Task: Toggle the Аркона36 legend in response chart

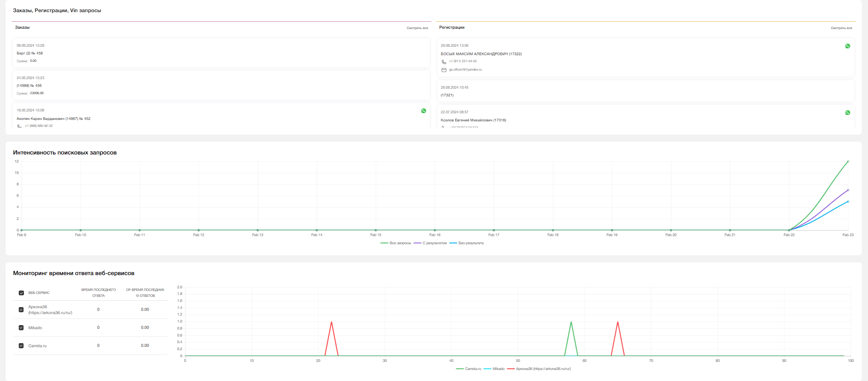Action: pos(539,368)
